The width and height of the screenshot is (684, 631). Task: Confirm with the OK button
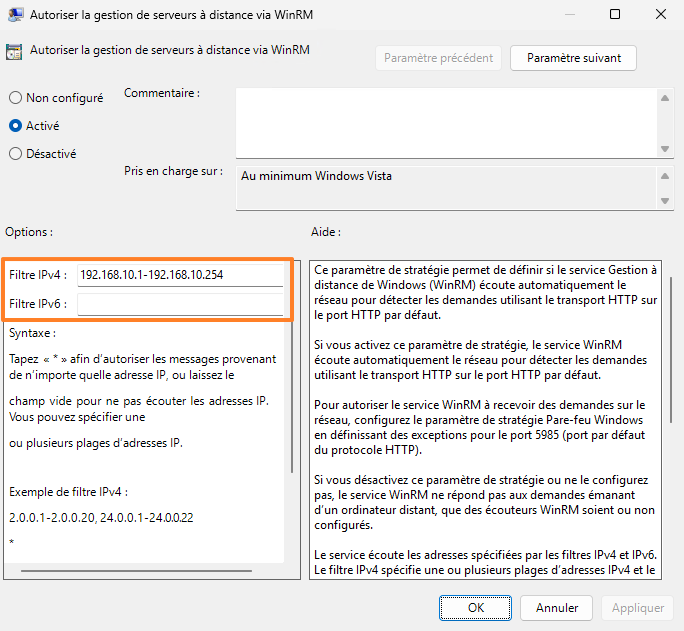tap(475, 607)
